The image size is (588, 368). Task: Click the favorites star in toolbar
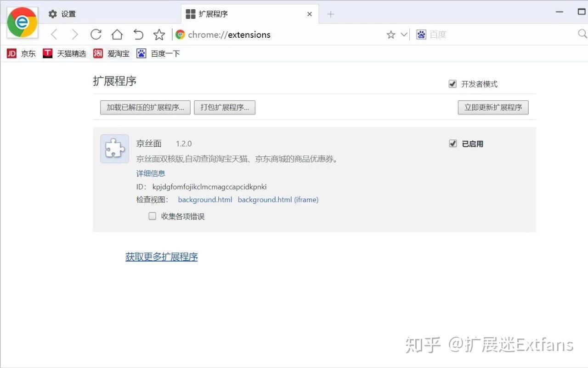(159, 34)
